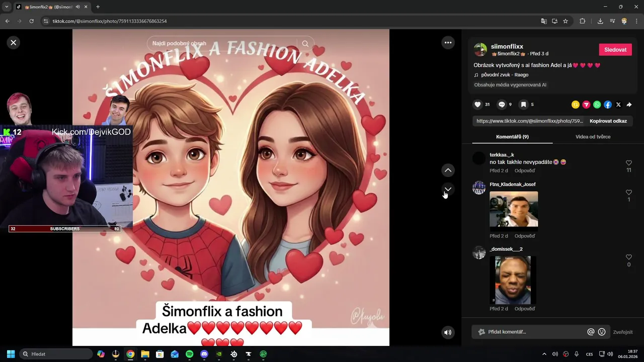Close the TikTok photo viewer with X
This screenshot has width=644, height=362.
point(14,43)
